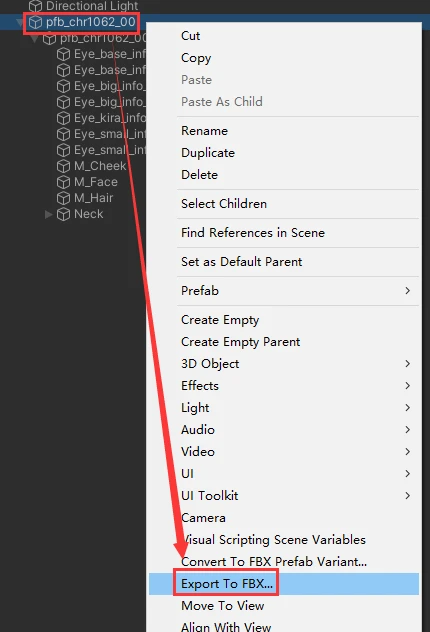This screenshot has height=632, width=430.
Task: Click the selected pfb_chr1062_00 root cube icon
Action: point(35,22)
